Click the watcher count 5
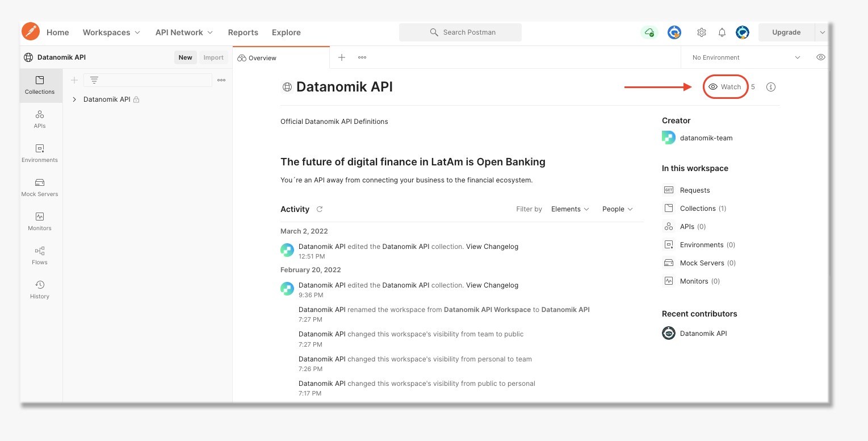Viewport: 868px width, 441px height. (753, 87)
